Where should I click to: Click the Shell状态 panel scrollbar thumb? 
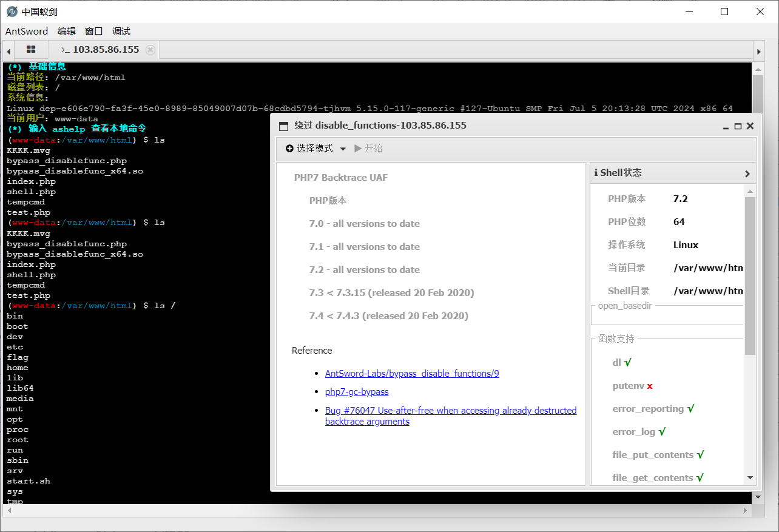(x=750, y=275)
